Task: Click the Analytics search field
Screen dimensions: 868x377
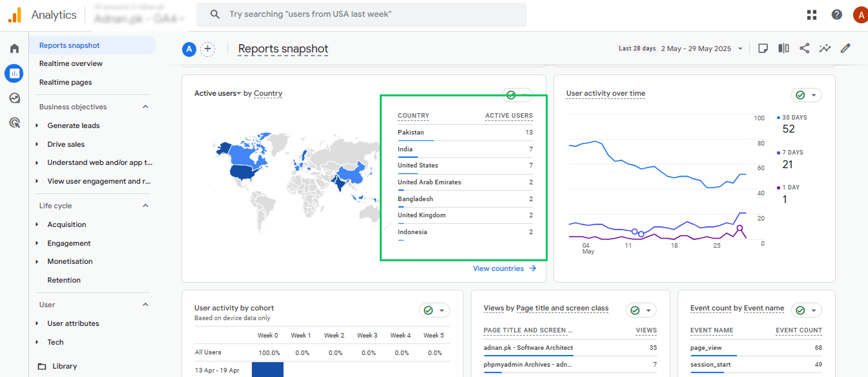Action: [x=362, y=14]
